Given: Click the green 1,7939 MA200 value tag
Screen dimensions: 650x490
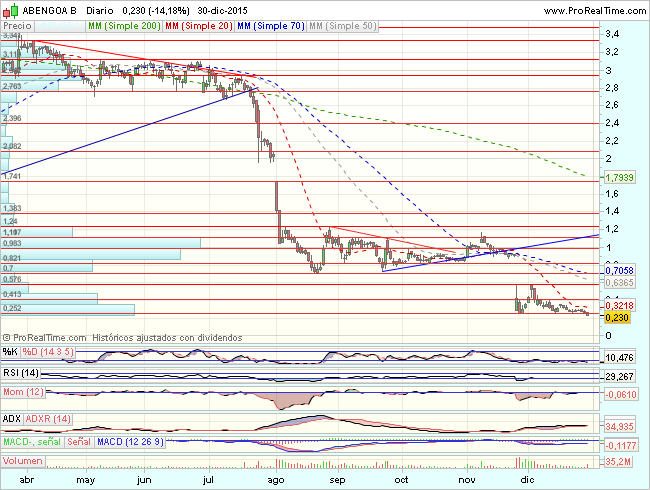Looking at the screenshot, I should click(x=619, y=178).
